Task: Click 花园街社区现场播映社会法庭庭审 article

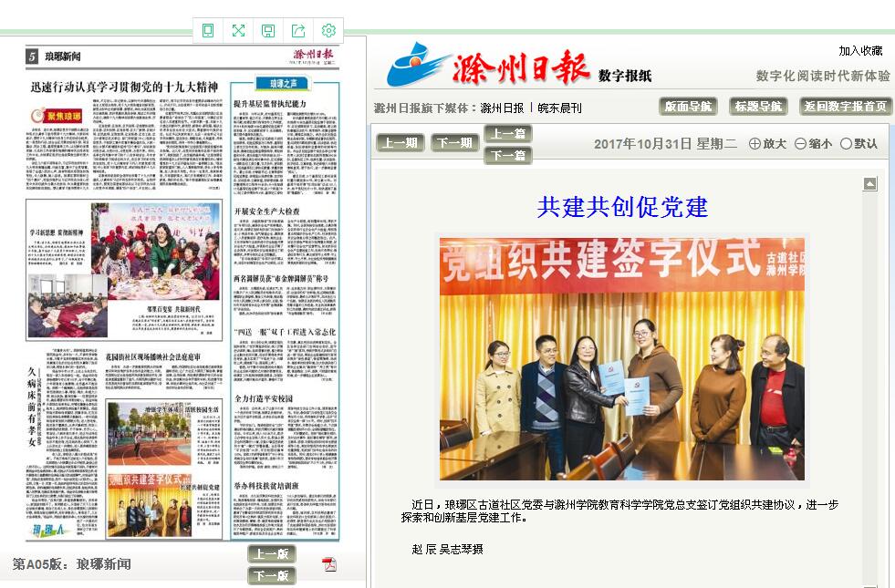Action: point(153,356)
